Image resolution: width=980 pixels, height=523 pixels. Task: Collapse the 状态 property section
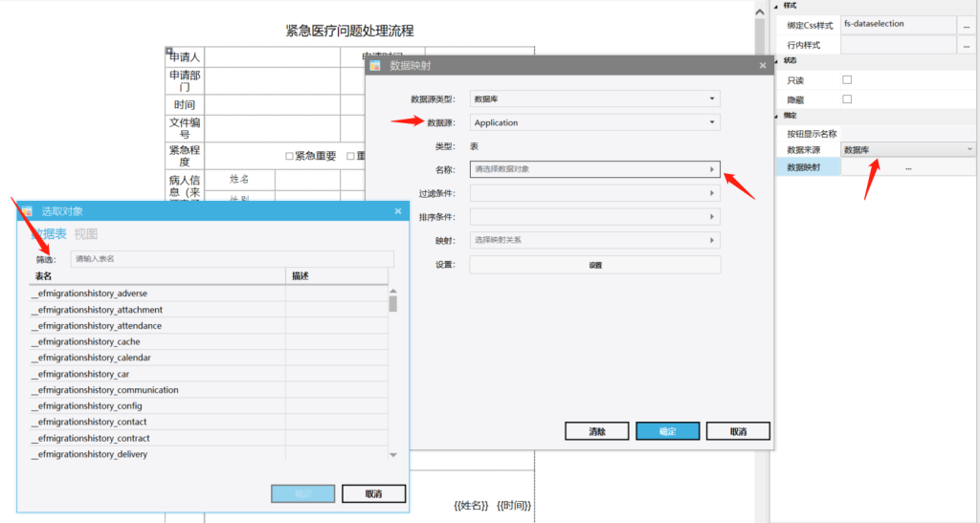coord(776,61)
